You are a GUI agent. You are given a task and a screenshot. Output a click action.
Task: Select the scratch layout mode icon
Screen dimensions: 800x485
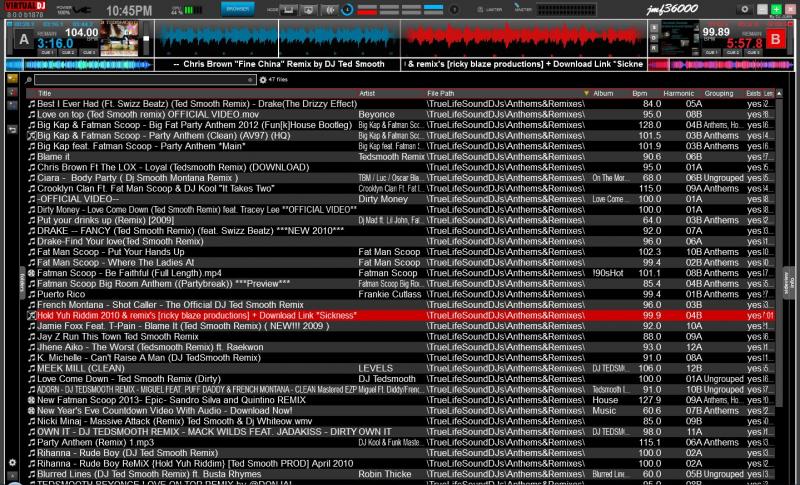pyautogui.click(x=330, y=10)
